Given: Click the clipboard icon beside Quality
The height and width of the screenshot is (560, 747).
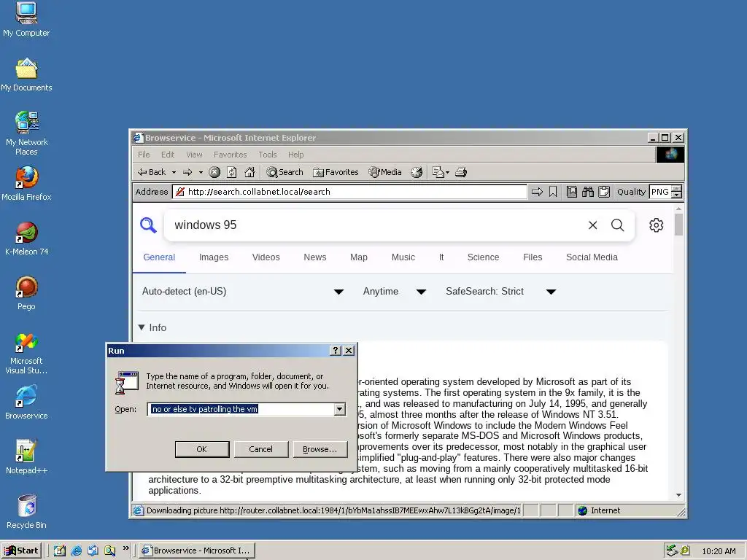Looking at the screenshot, I should [x=604, y=192].
